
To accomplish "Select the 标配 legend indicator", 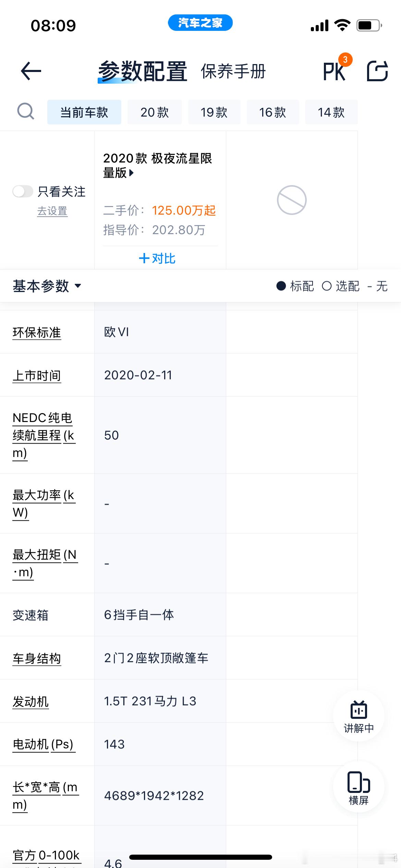I will [x=295, y=286].
